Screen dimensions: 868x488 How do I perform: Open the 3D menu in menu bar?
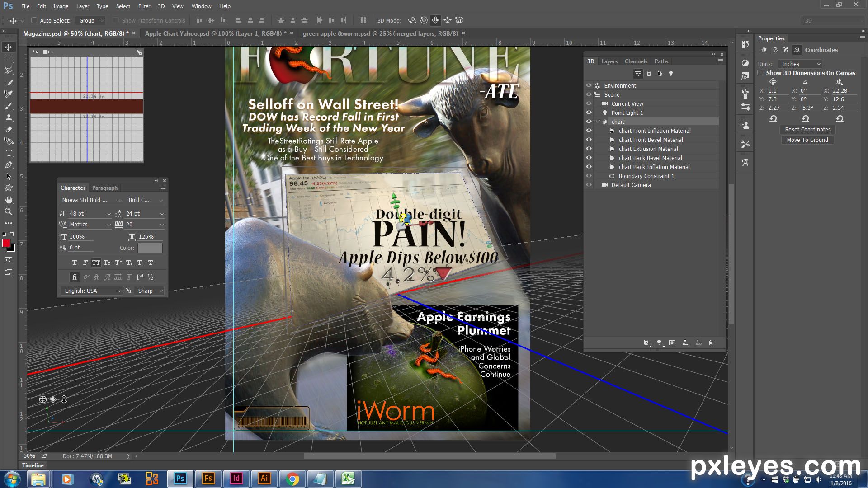[161, 6]
